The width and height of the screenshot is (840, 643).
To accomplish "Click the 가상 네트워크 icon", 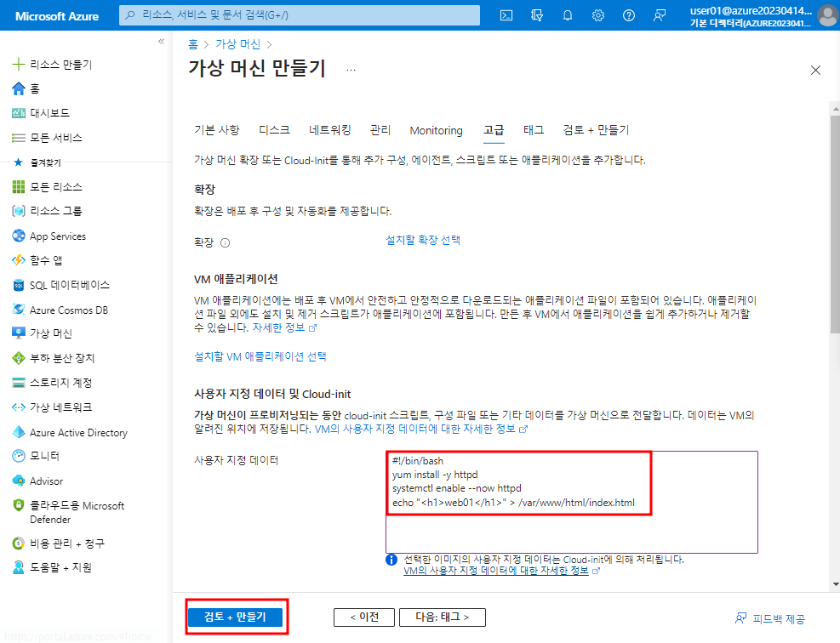I will (x=19, y=407).
